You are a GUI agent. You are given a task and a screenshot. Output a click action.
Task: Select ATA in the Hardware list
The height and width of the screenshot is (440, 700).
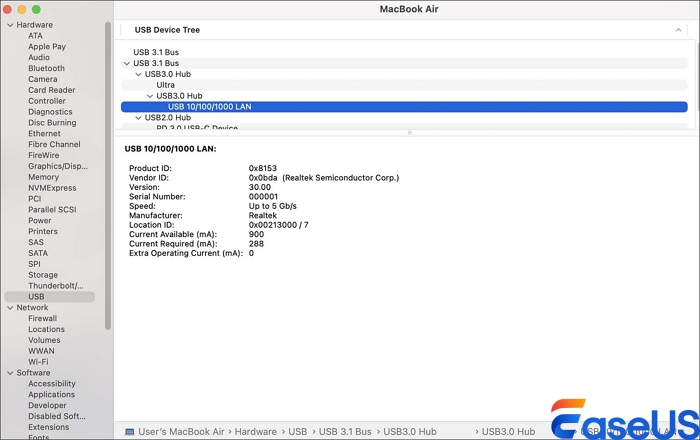pos(35,36)
